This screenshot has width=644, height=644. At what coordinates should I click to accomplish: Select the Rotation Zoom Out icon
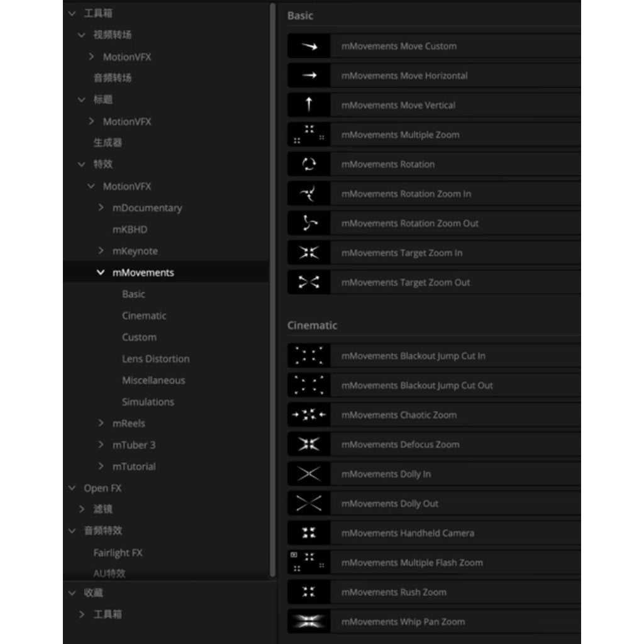click(309, 223)
